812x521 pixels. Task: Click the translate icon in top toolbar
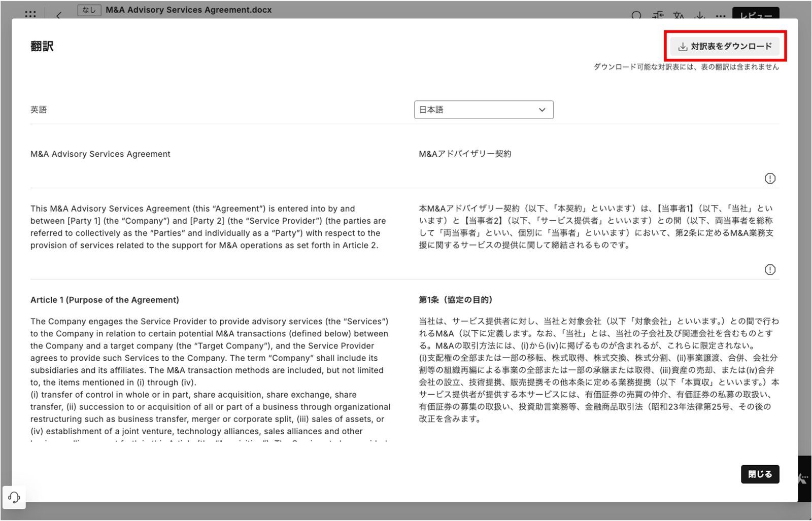pos(679,15)
